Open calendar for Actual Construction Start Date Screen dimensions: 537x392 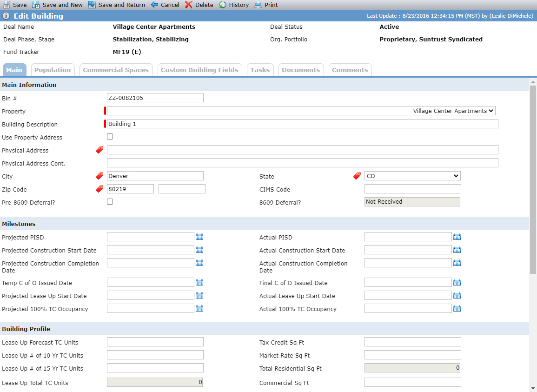[457, 250]
